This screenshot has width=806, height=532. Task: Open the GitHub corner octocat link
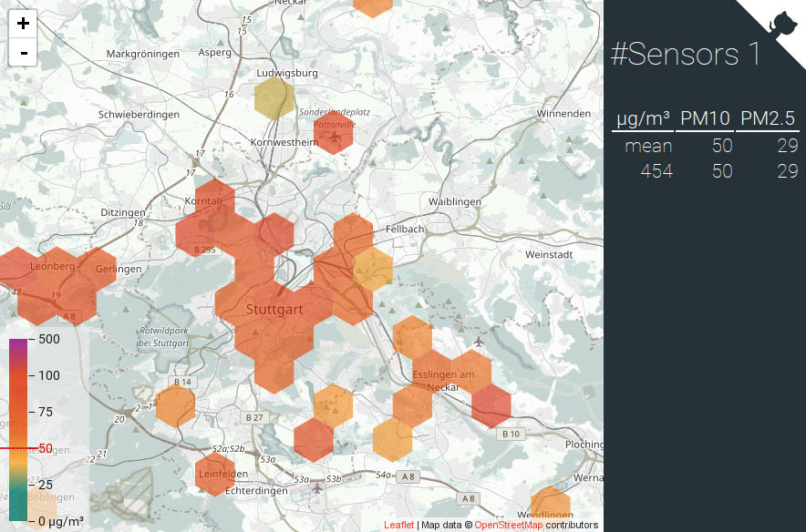click(x=783, y=23)
